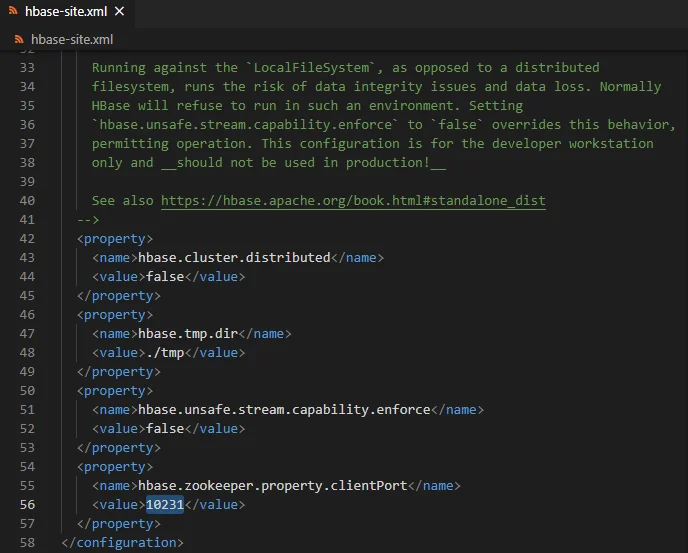The image size is (688, 553).
Task: Open the hbase-site.xml breadcrumb item
Action: point(72,40)
